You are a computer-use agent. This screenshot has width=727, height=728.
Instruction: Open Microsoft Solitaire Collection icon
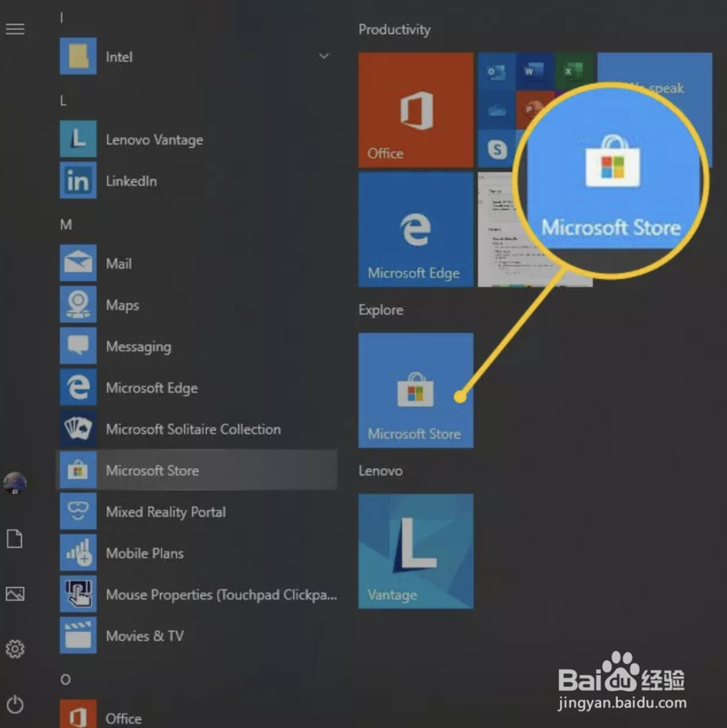(x=78, y=428)
